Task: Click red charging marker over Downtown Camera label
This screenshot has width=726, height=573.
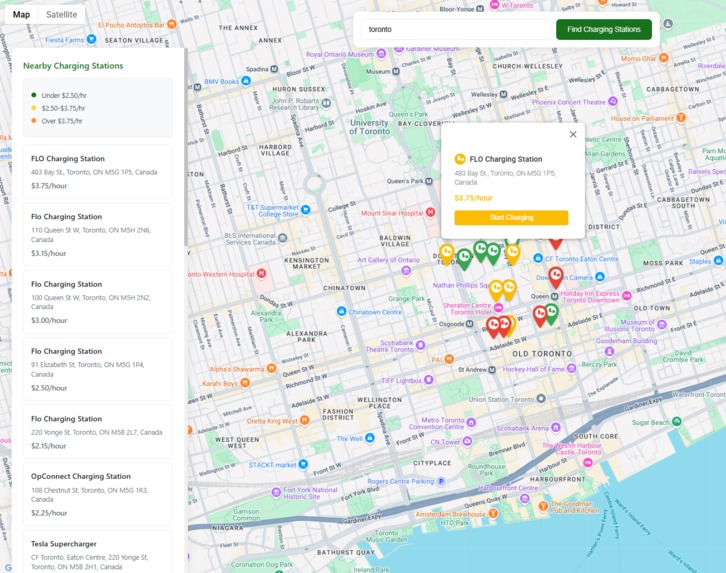Action: [556, 277]
